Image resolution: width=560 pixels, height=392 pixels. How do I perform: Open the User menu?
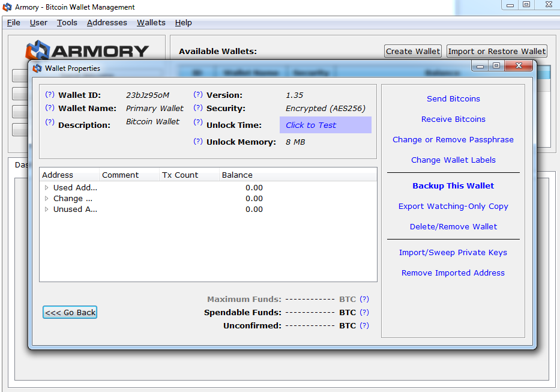tap(38, 23)
